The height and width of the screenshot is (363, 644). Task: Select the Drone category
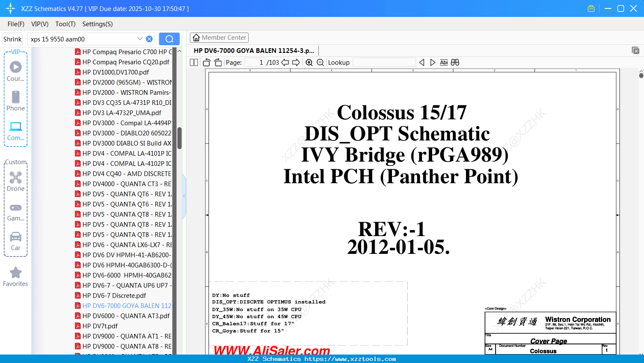(x=16, y=181)
